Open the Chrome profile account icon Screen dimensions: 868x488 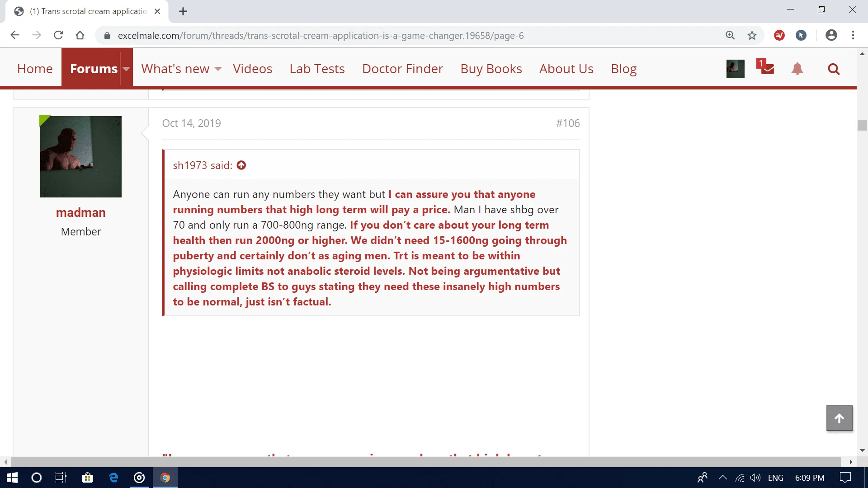[831, 35]
